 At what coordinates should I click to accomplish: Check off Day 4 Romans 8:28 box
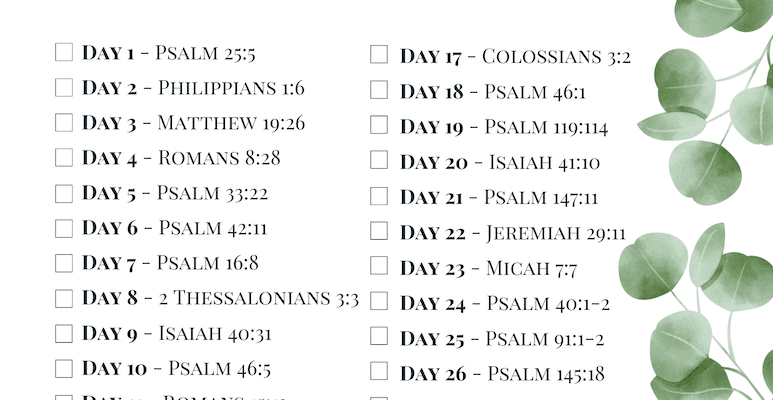click(x=64, y=158)
